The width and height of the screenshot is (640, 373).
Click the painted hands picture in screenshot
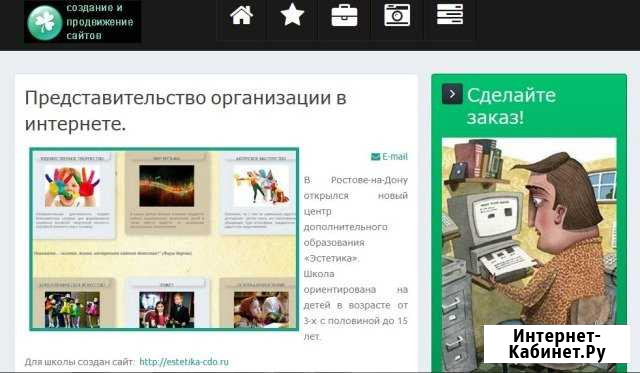pyautogui.click(x=72, y=186)
